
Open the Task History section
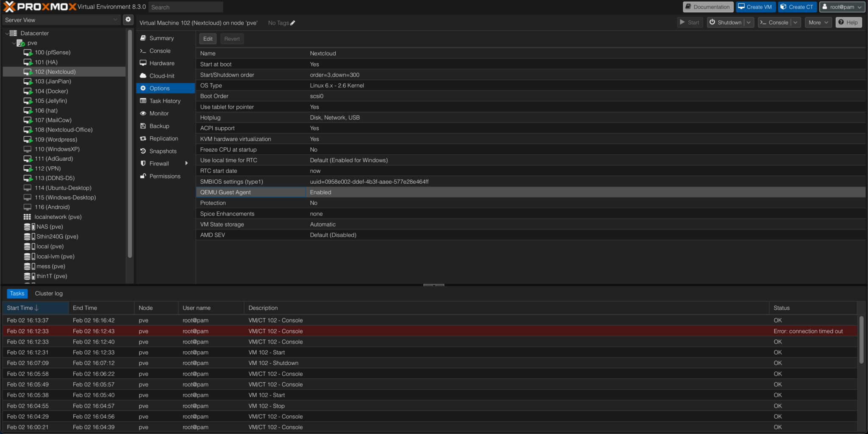[165, 101]
